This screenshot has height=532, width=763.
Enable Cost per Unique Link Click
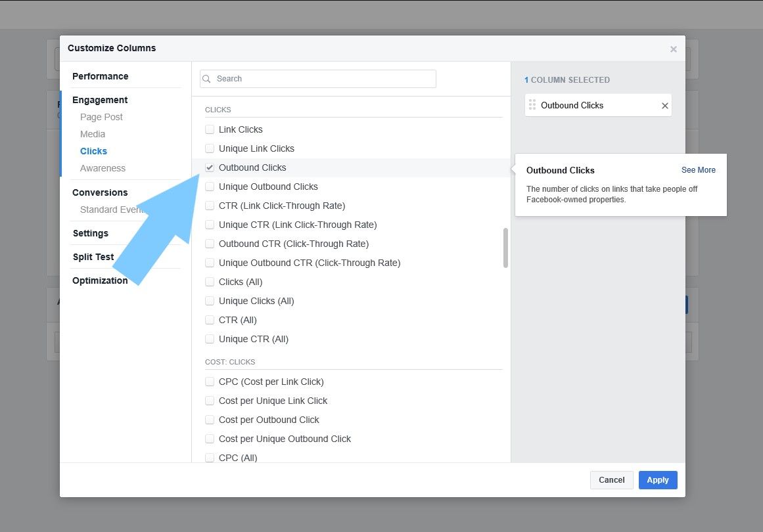pyautogui.click(x=210, y=401)
